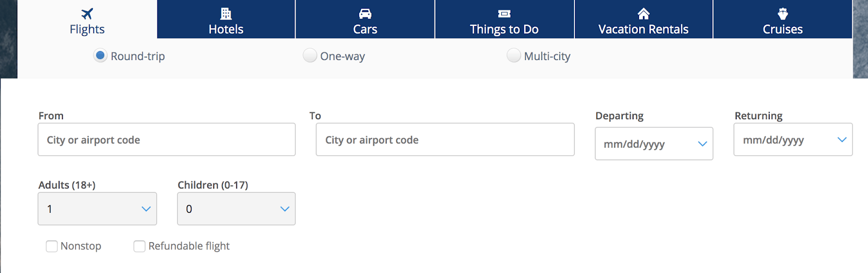Click the chevron arrow in Departing field
Viewport: 868px width, 273px height.
click(703, 144)
